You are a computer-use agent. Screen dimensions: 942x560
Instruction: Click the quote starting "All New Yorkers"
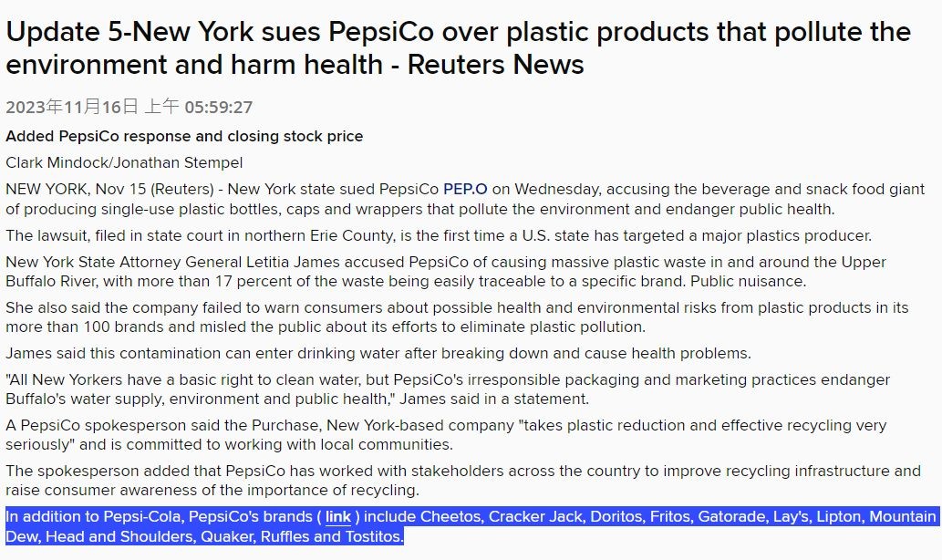pyautogui.click(x=448, y=389)
